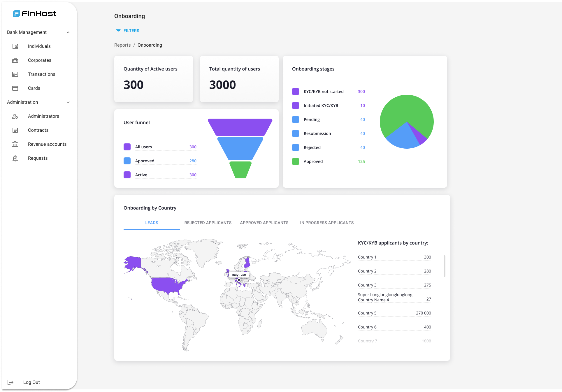This screenshot has width=562, height=392.
Task: Click the Transactions checklist icon
Action: pos(15,74)
